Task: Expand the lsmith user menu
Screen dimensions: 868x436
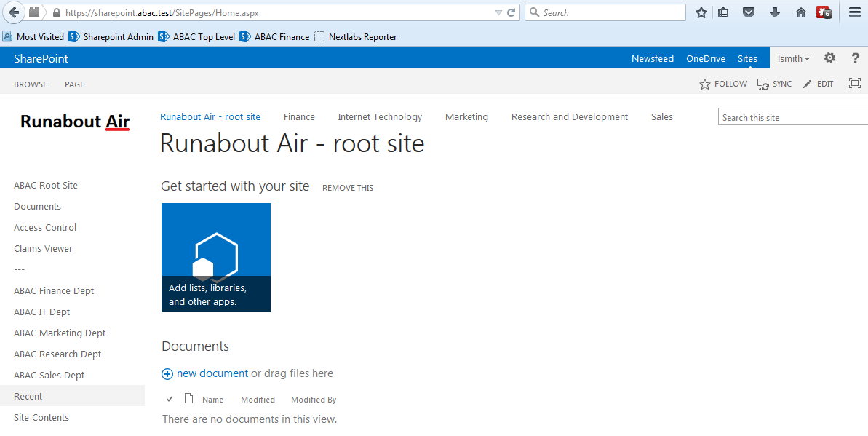Action: click(x=793, y=58)
